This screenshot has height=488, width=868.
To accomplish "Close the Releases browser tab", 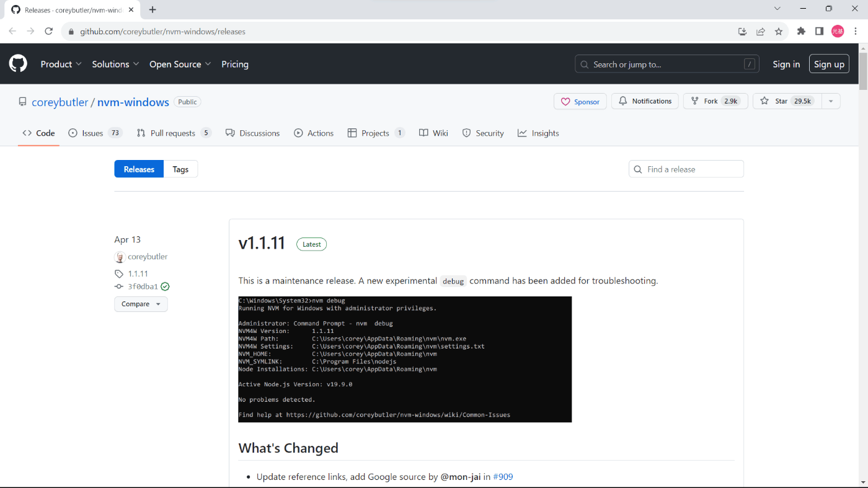I will tap(131, 10).
